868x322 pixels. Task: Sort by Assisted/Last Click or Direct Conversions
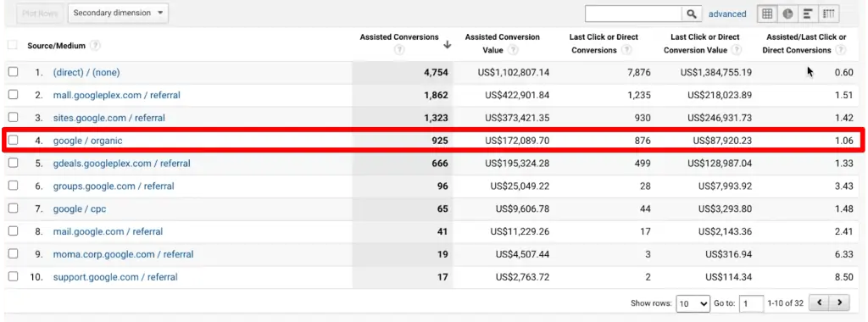point(804,43)
